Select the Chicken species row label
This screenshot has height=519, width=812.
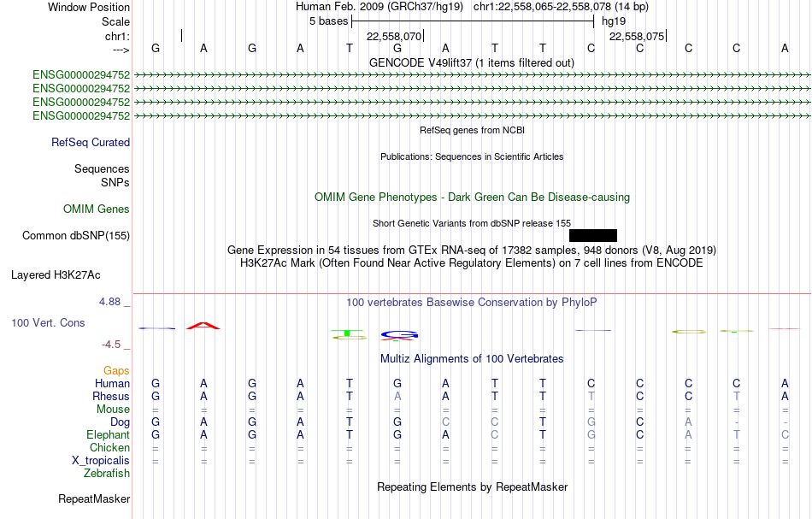[109, 447]
